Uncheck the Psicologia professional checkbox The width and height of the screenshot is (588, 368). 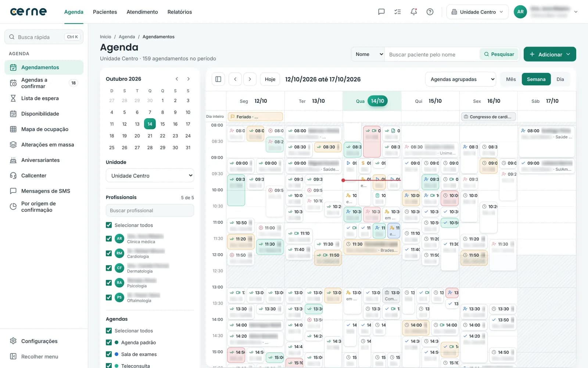coord(109,283)
